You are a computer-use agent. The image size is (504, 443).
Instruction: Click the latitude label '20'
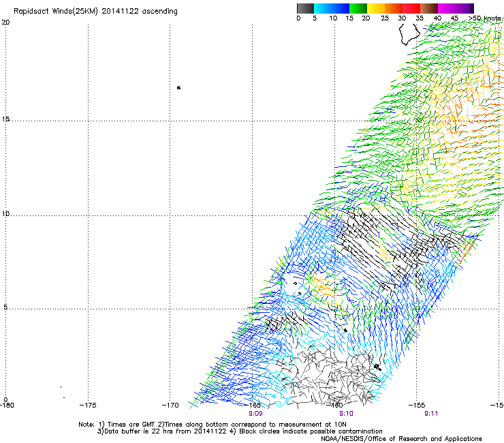(x=5, y=22)
